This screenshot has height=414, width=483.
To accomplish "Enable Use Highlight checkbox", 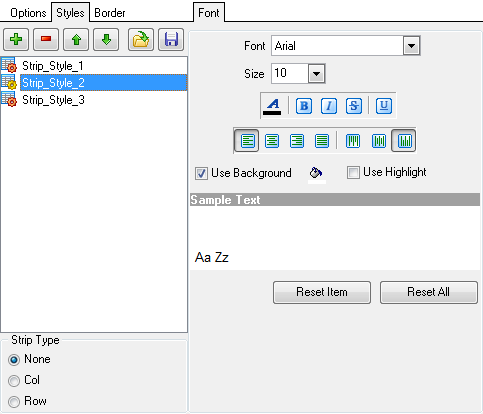I will click(353, 173).
